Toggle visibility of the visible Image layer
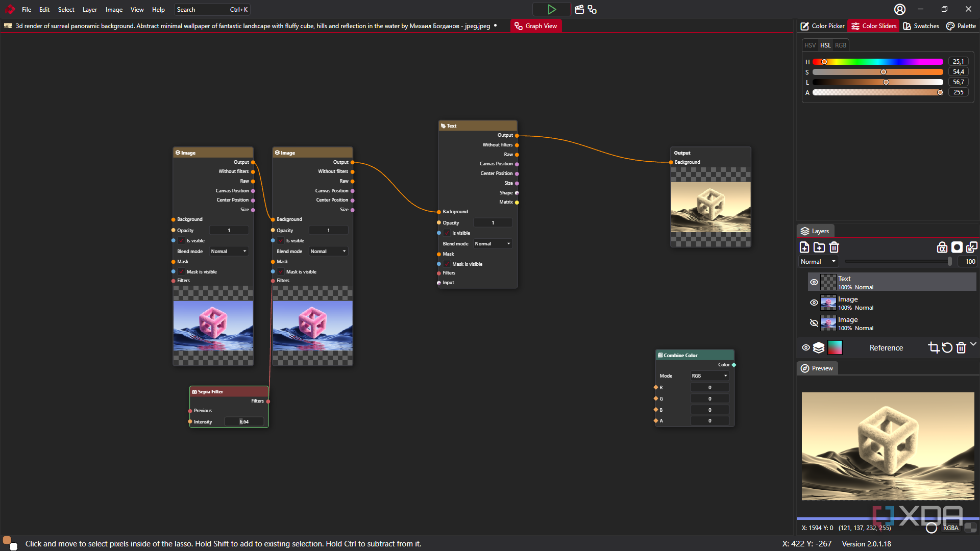Image resolution: width=980 pixels, height=551 pixels. [x=814, y=303]
